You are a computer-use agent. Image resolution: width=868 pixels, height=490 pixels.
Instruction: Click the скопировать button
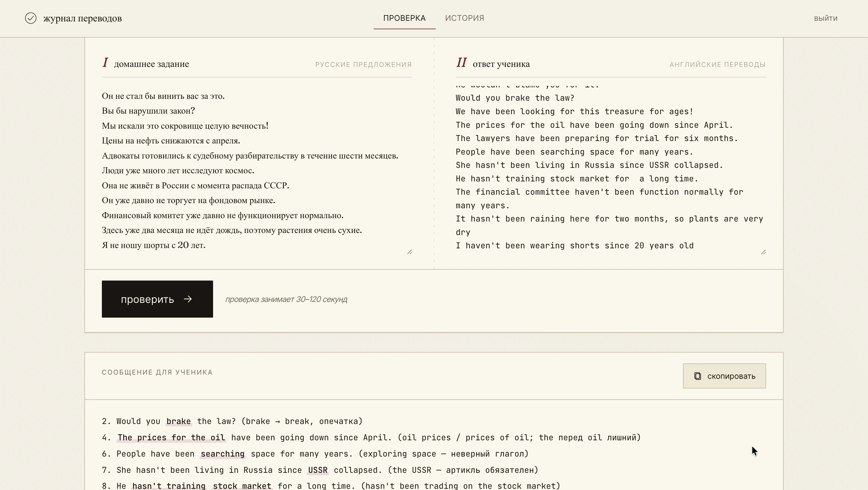(724, 376)
